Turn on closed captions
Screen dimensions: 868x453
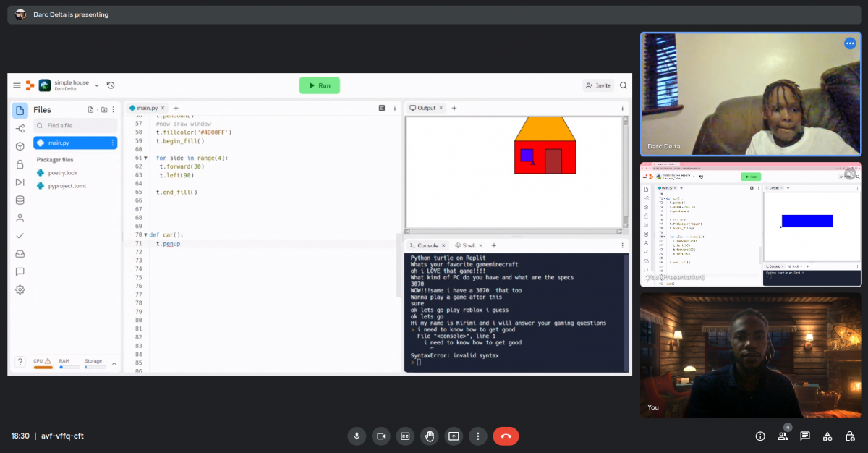pyautogui.click(x=405, y=436)
